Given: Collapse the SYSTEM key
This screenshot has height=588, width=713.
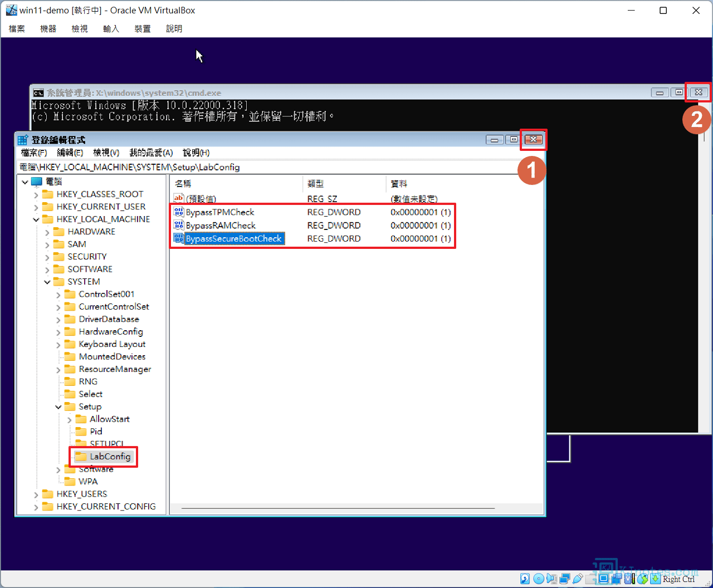Looking at the screenshot, I should pyautogui.click(x=47, y=282).
